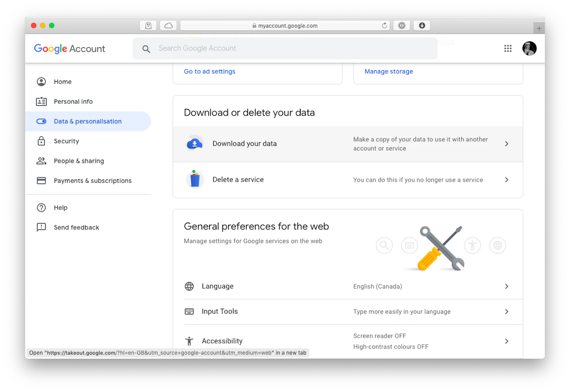The image size is (570, 392).
Task: Click the People & sharing icon
Action: [x=41, y=161]
